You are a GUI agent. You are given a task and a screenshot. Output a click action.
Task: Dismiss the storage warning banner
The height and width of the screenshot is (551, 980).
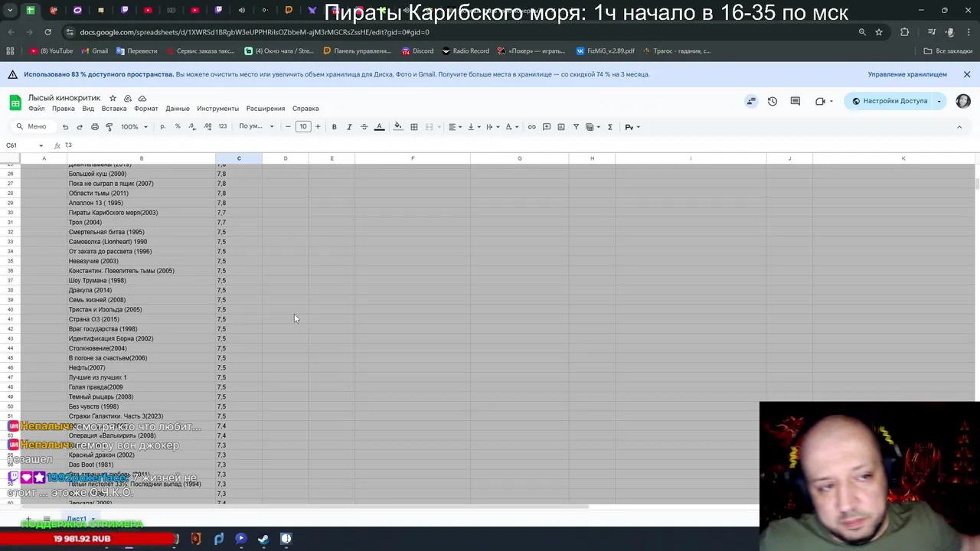(967, 74)
